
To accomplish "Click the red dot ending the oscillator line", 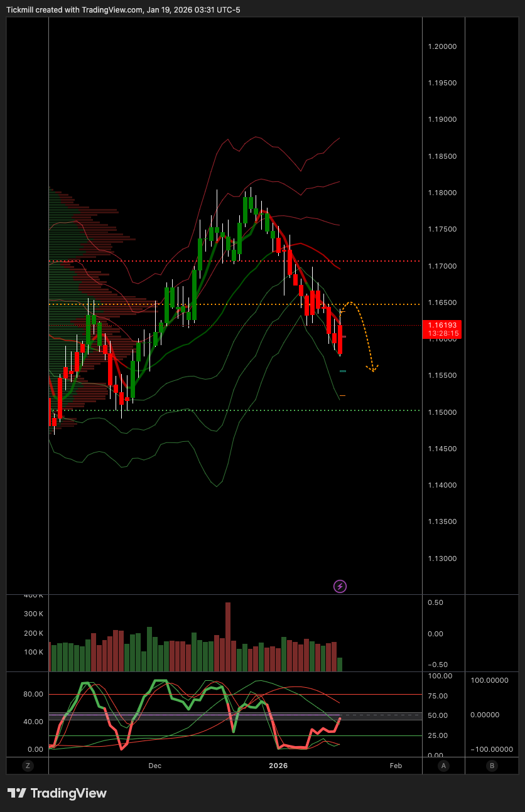I will [x=340, y=719].
